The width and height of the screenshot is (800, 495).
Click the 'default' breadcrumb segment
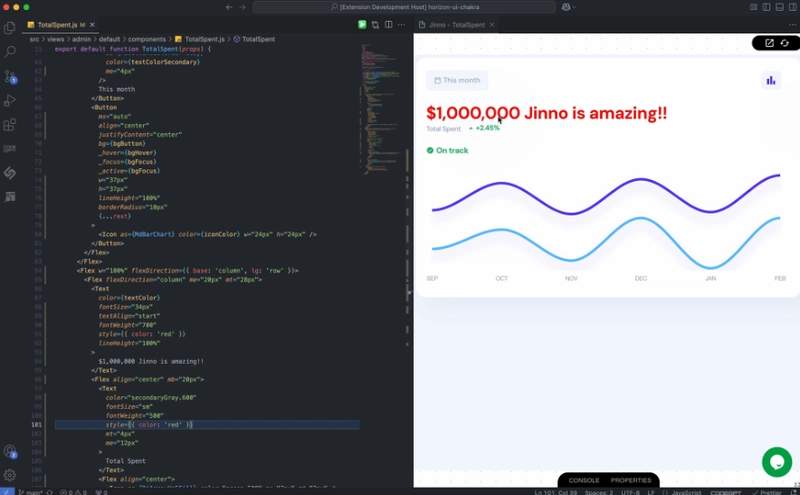(x=109, y=39)
